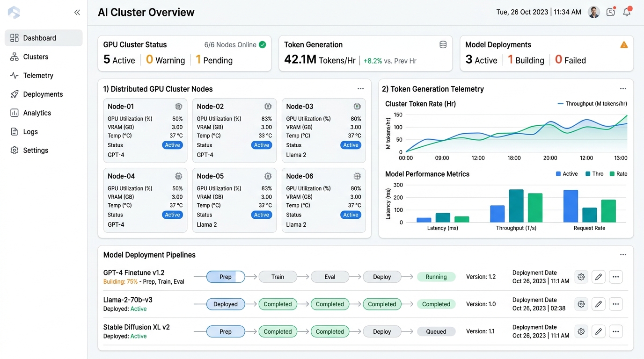Click the Deployed stage of Llama-2-70b-v3
Image resolution: width=644 pixels, height=359 pixels.
point(226,304)
